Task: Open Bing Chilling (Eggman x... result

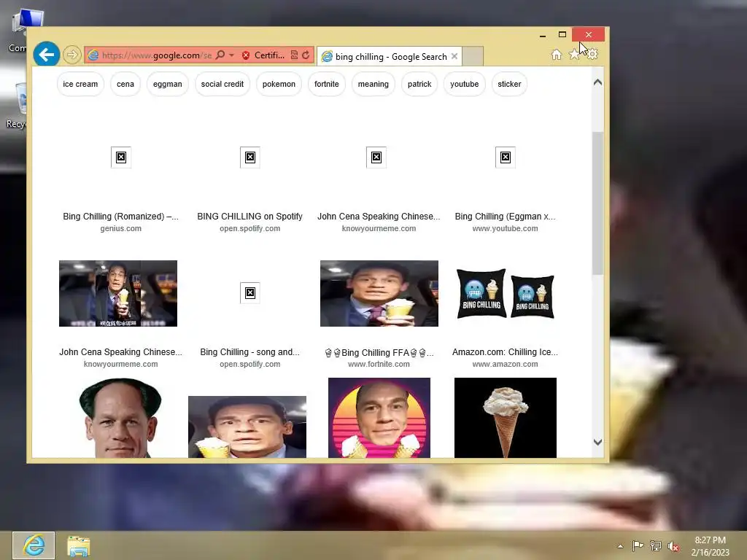Action: pos(505,216)
